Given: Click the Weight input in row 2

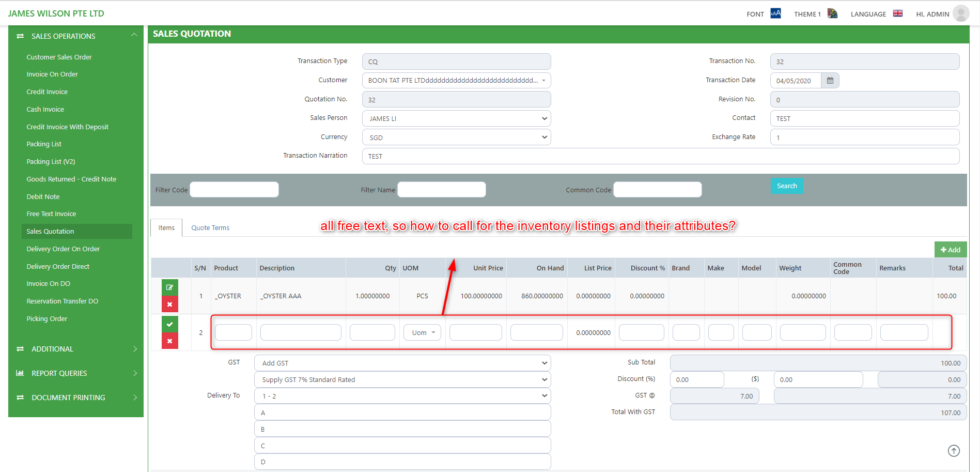Looking at the screenshot, I should coord(803,332).
